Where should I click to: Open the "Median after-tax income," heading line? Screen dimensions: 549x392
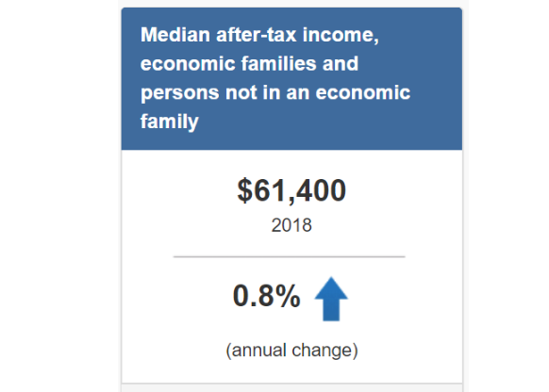click(x=259, y=35)
